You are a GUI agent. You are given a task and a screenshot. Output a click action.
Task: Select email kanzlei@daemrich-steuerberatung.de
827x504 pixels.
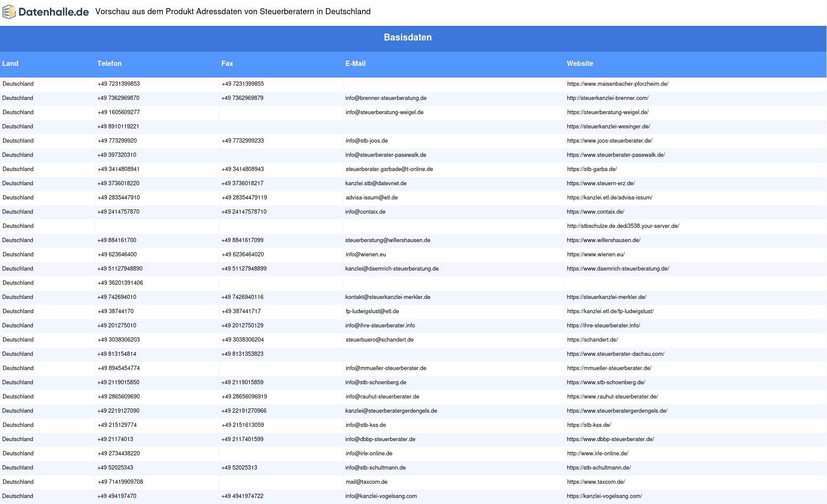[x=392, y=269]
